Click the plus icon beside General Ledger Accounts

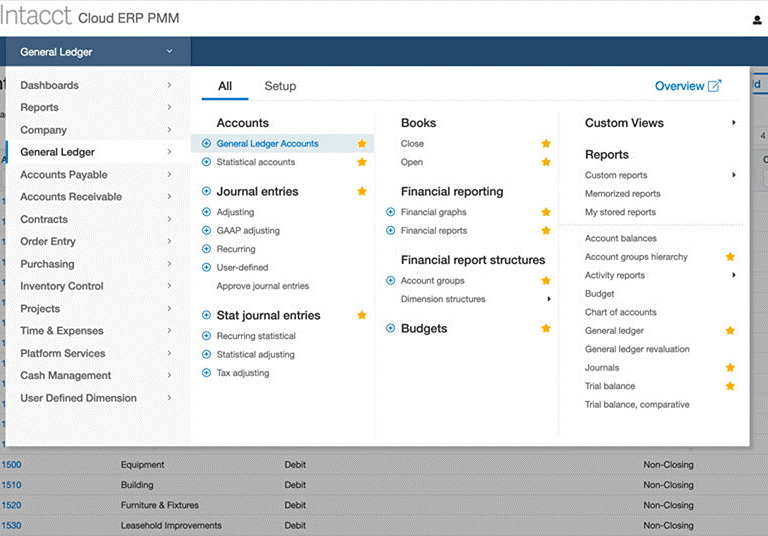[x=206, y=144]
